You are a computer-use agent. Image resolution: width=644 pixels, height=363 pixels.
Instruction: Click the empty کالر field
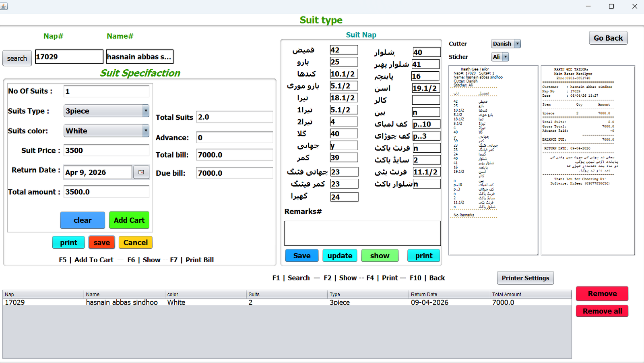pos(426,100)
